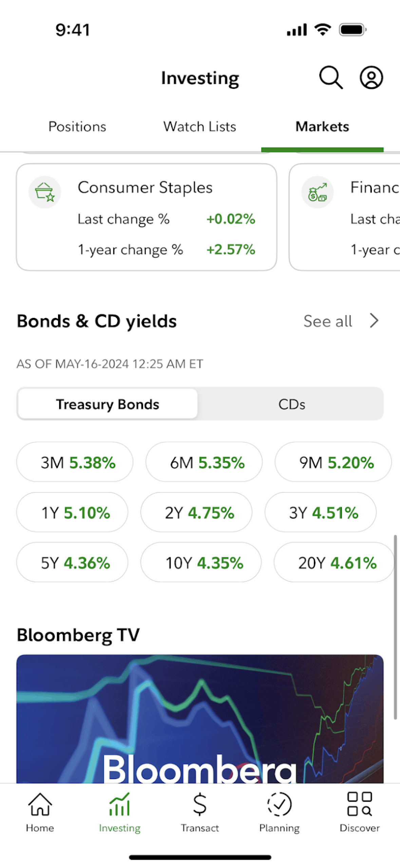Switch to the Watch Lists tab
Viewport: 400px width, 868px height.
tap(199, 127)
